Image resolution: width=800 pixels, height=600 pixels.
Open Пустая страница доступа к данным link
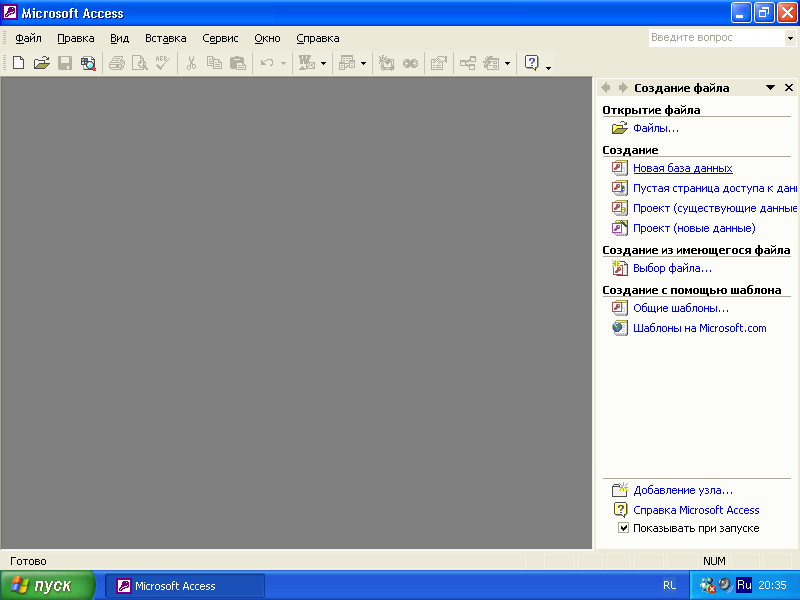coord(714,188)
